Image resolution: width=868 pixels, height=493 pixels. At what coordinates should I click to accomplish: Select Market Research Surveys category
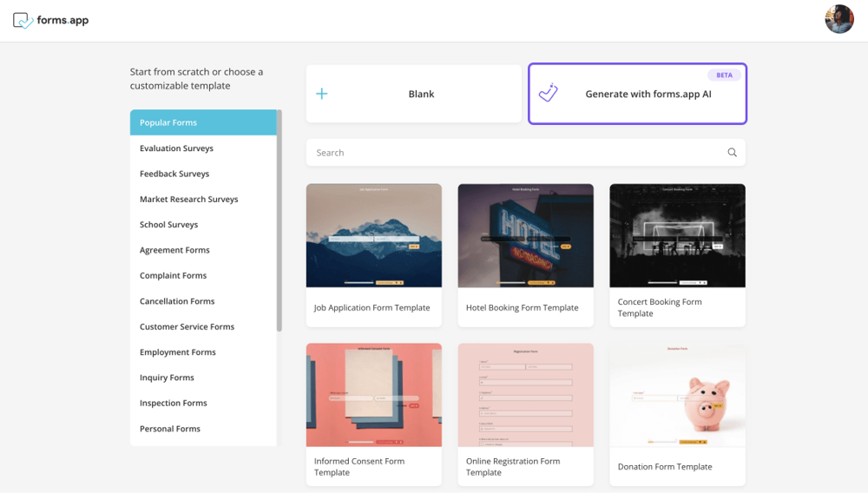click(188, 199)
